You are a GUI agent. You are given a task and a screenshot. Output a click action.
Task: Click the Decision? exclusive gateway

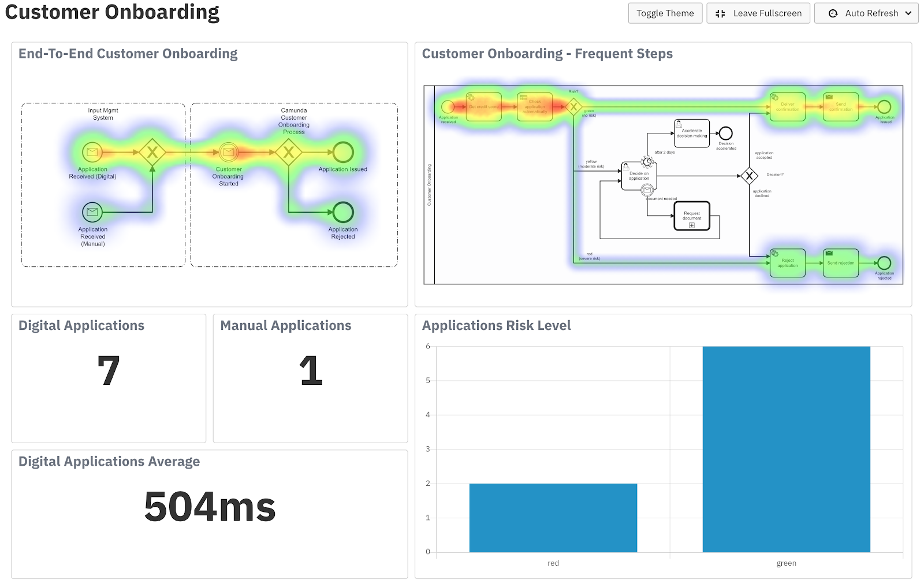(x=749, y=176)
